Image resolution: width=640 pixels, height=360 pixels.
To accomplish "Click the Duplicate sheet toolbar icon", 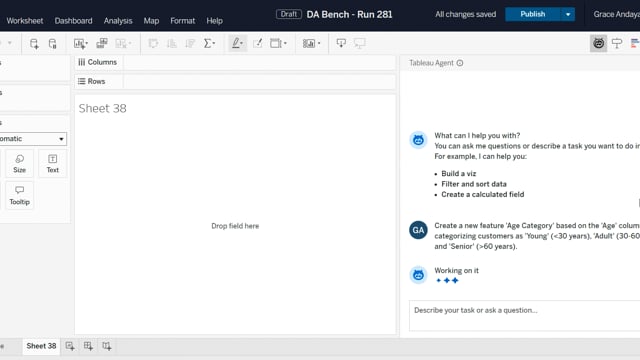I will (102, 43).
